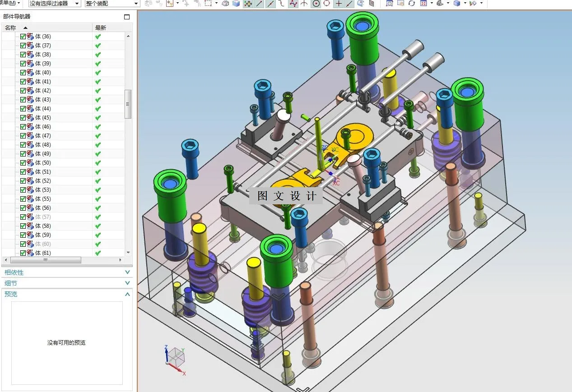Open the 菜单(M) menu
The image size is (572, 392).
[x=10, y=3]
